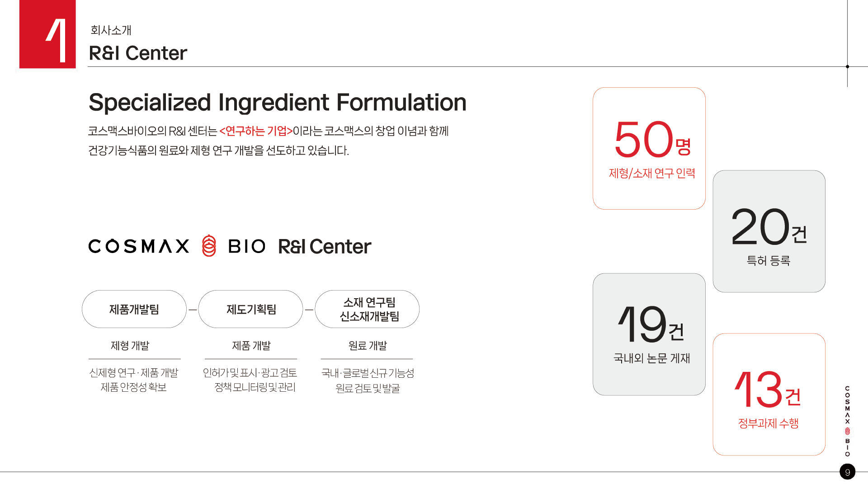Image resolution: width=868 pixels, height=488 pixels.
Task: Click the black dot at header line intersection
Action: [x=847, y=66]
